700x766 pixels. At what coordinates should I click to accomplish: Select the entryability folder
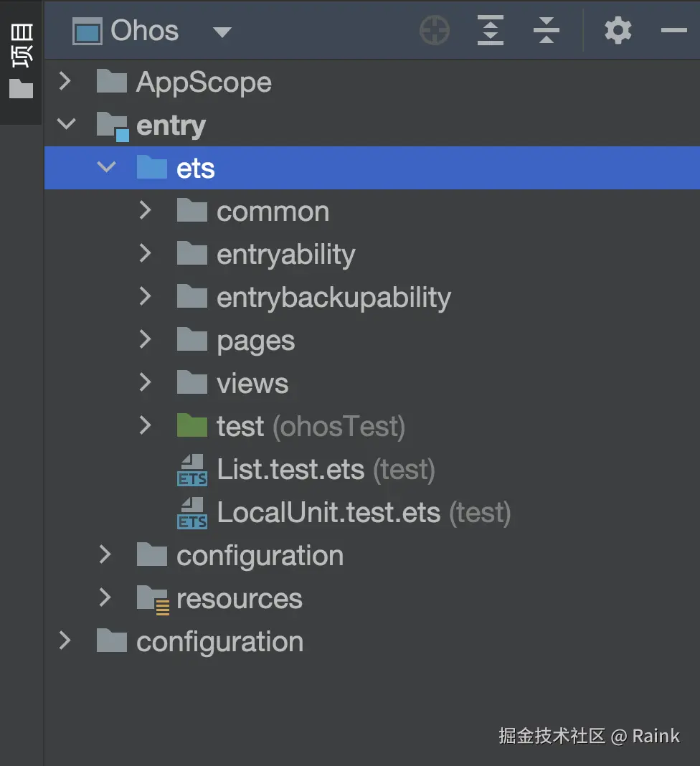[x=285, y=255]
